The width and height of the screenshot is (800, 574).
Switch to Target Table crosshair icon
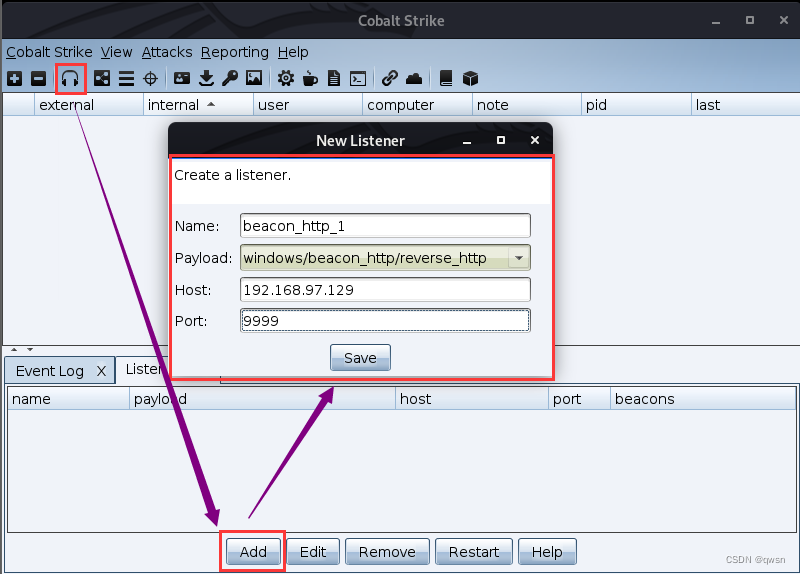click(151, 79)
